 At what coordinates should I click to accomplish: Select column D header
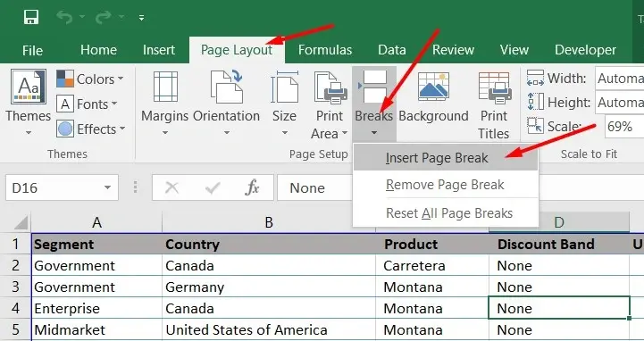tap(559, 222)
